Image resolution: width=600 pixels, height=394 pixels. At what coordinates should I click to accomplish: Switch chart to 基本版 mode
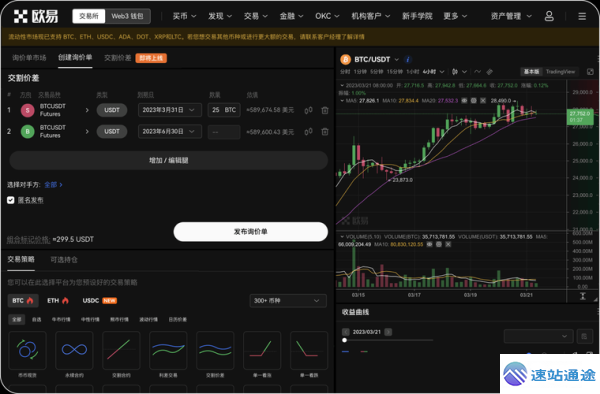point(531,72)
